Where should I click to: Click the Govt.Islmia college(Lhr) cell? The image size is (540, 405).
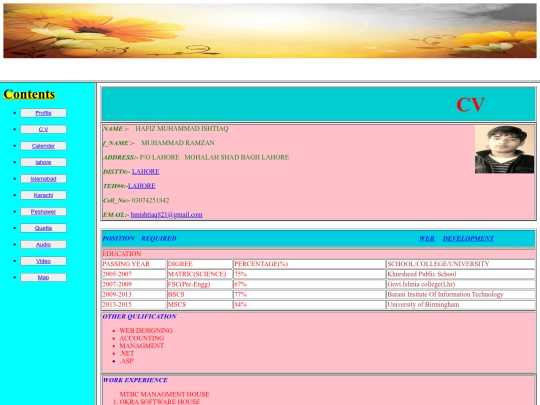(460, 284)
